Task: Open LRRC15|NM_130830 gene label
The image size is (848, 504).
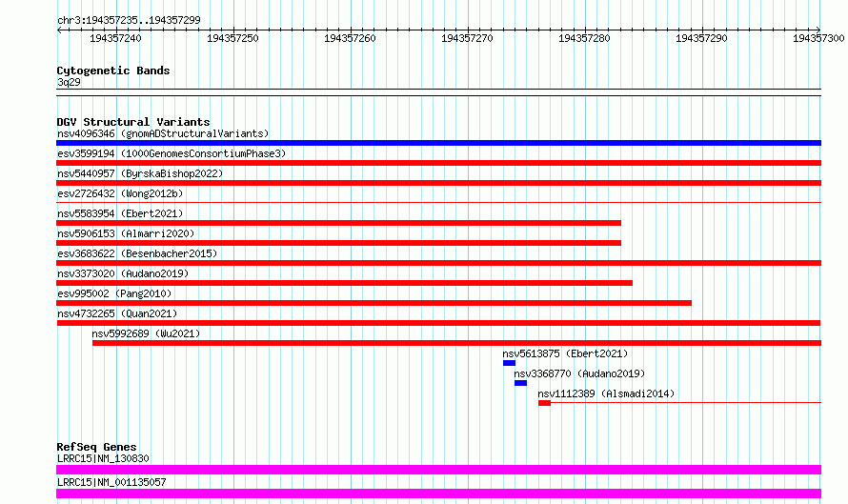Action: click(x=103, y=458)
